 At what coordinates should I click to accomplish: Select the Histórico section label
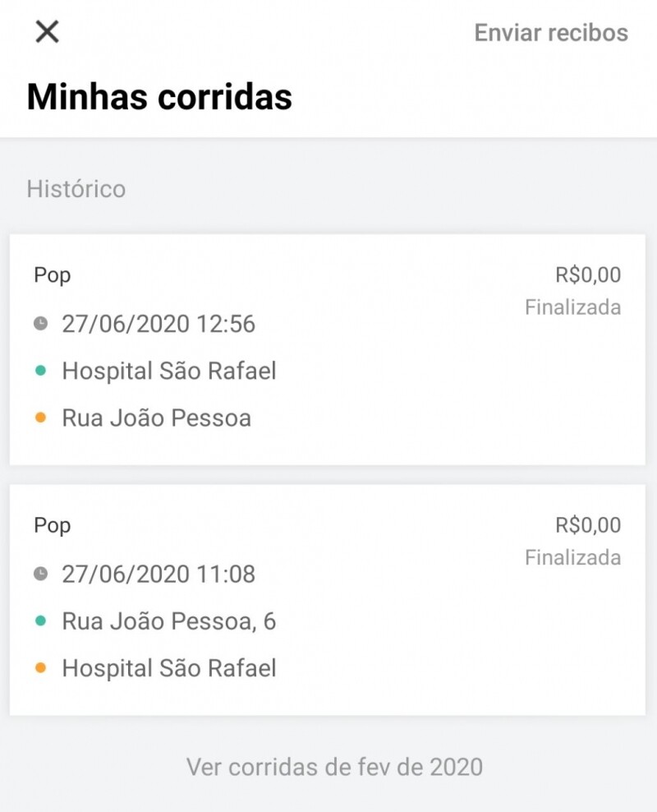point(76,189)
